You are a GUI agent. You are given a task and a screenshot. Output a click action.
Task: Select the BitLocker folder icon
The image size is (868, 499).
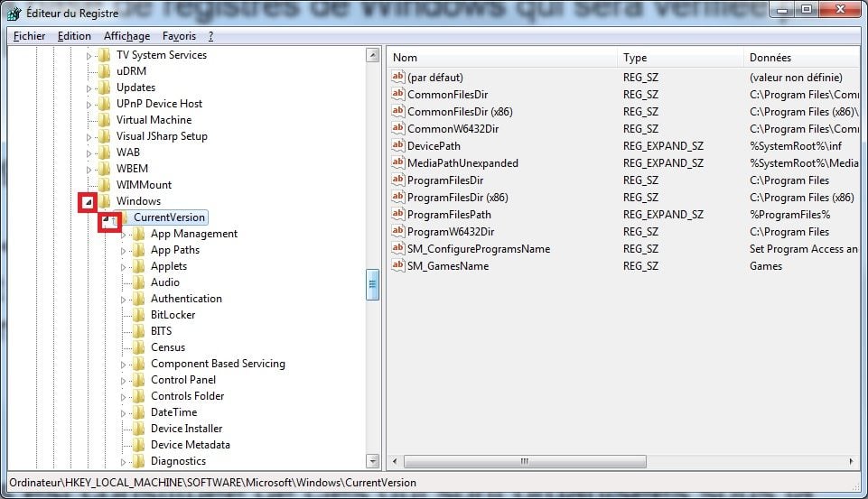coord(139,315)
